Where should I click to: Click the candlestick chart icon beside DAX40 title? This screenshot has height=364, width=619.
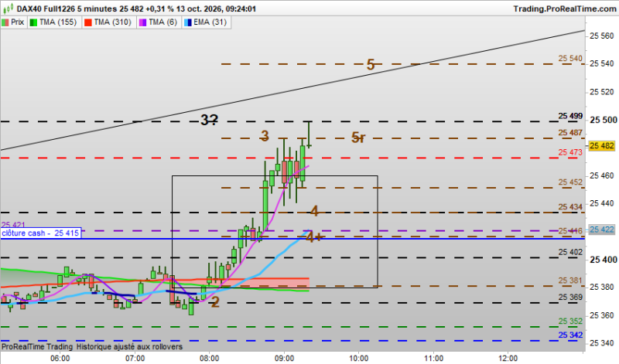click(10, 8)
